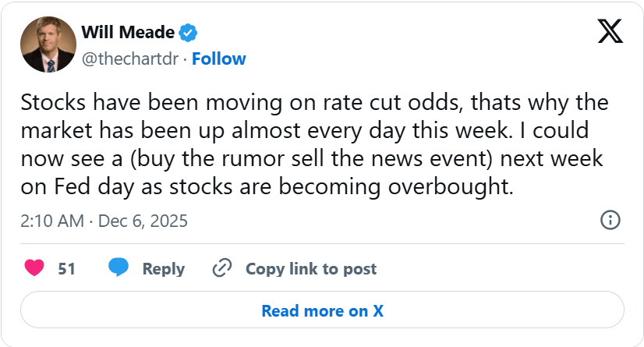Like the post with the heart icon

[x=34, y=268]
